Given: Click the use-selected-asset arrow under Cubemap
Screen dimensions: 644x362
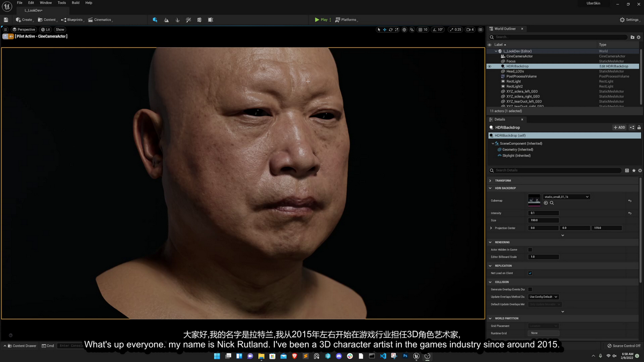Looking at the screenshot, I should [546, 203].
